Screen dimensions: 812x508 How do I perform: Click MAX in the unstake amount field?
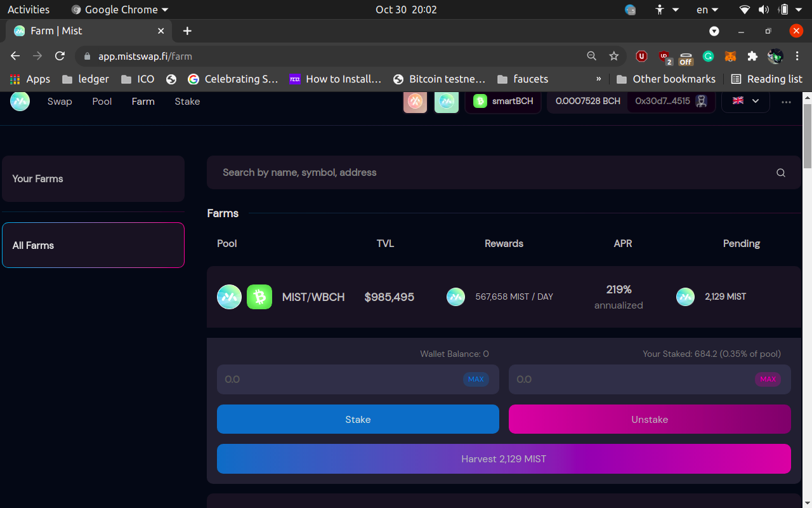tap(768, 379)
